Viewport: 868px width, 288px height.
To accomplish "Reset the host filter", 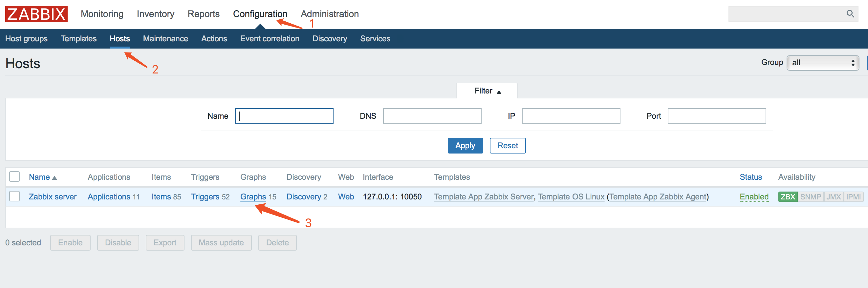I will (x=508, y=146).
